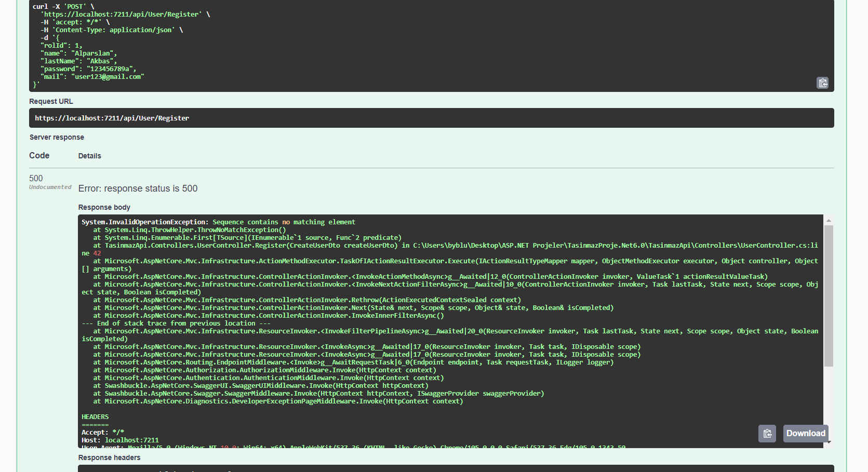The height and width of the screenshot is (472, 868).
Task: Copy the curl command to clipboard
Action: (x=822, y=83)
